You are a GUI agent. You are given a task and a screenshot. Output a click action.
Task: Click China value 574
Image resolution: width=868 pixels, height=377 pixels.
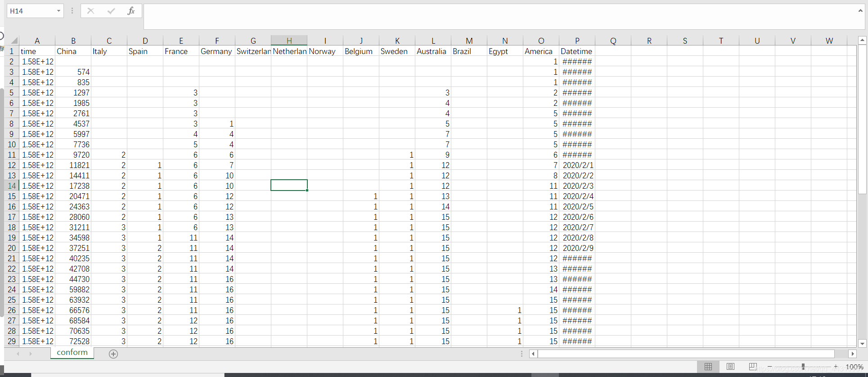point(73,72)
